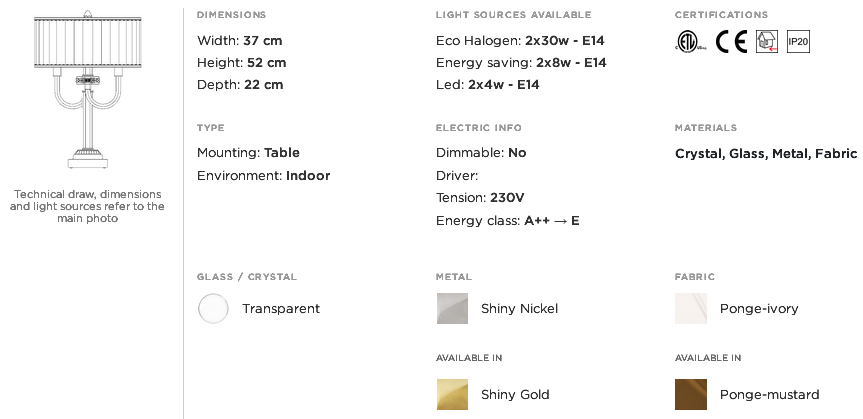
Task: Open the lamp technical drawing thumbnail
Action: pyautogui.click(x=88, y=89)
